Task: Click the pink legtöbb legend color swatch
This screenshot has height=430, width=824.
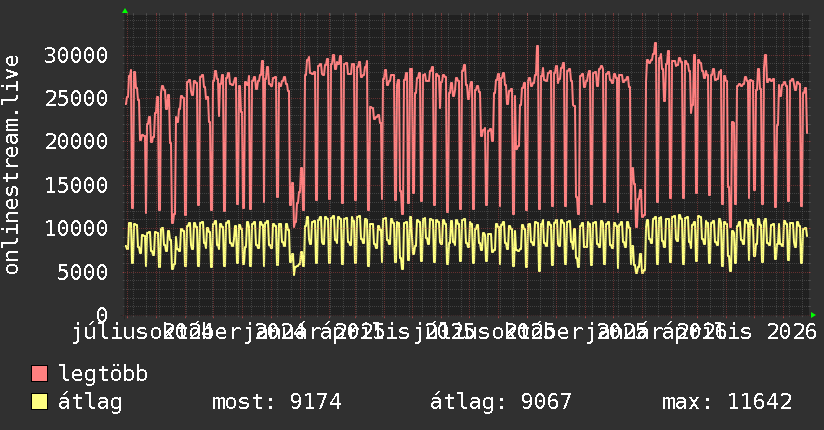Action: [39, 374]
